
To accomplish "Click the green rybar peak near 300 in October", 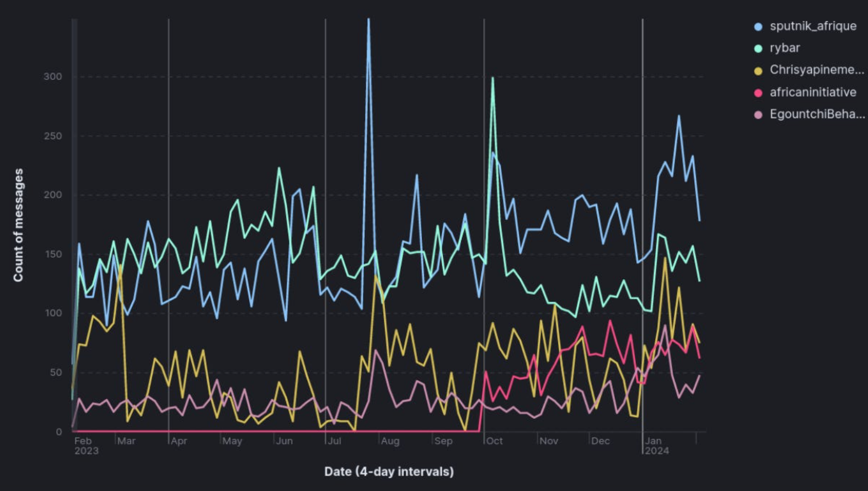I will click(492, 78).
